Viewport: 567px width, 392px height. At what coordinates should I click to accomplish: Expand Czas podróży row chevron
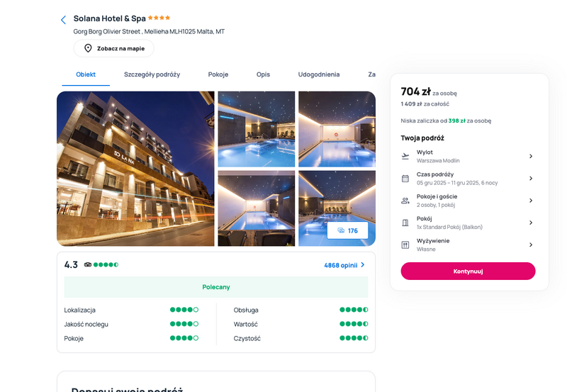[x=531, y=179]
